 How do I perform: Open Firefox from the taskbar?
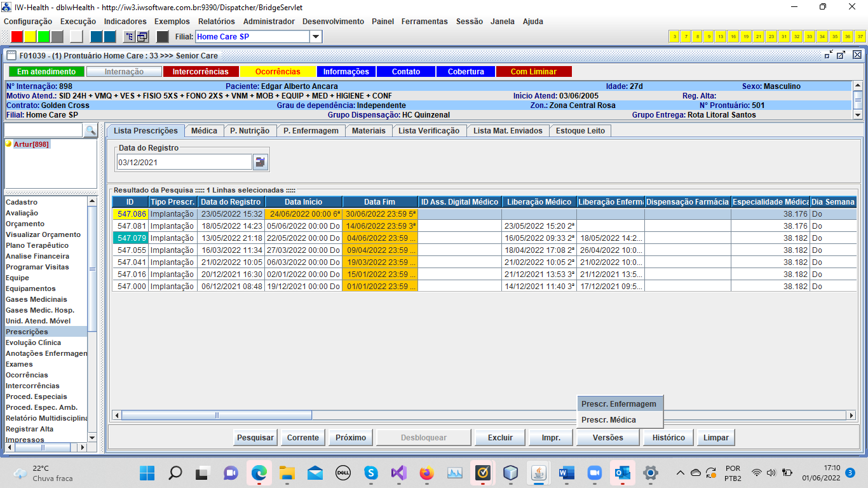tap(426, 473)
